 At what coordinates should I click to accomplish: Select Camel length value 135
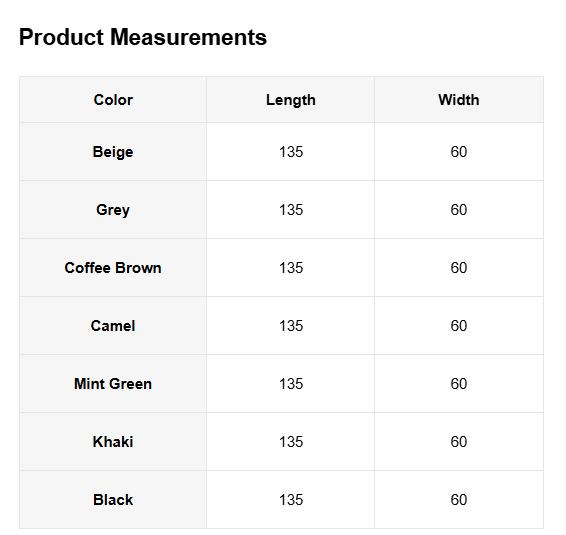click(x=291, y=326)
